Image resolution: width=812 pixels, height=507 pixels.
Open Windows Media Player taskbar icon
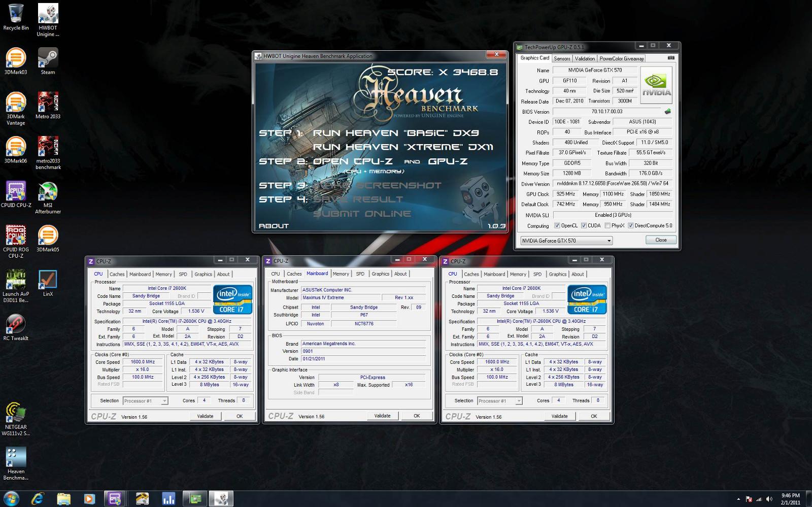coord(89,499)
